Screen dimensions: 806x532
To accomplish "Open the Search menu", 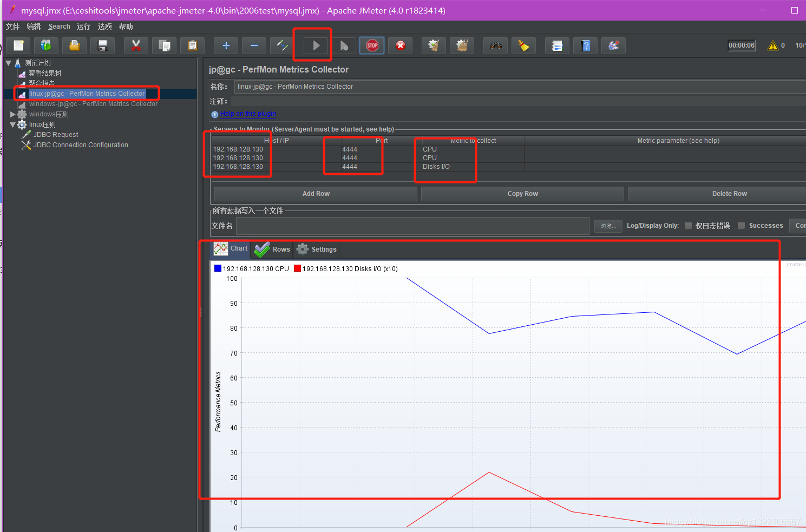I will (x=59, y=27).
